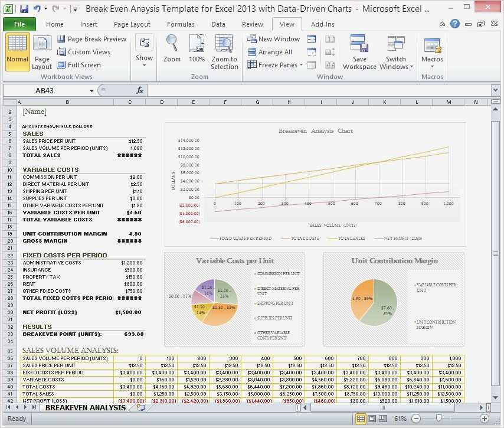Viewport: 504px width, 428px height.
Task: Open the Show dropdown in the ribbon
Action: (x=144, y=58)
